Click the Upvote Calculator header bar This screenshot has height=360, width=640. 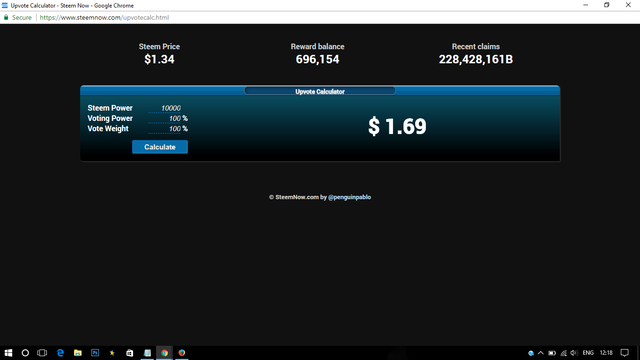point(320,91)
